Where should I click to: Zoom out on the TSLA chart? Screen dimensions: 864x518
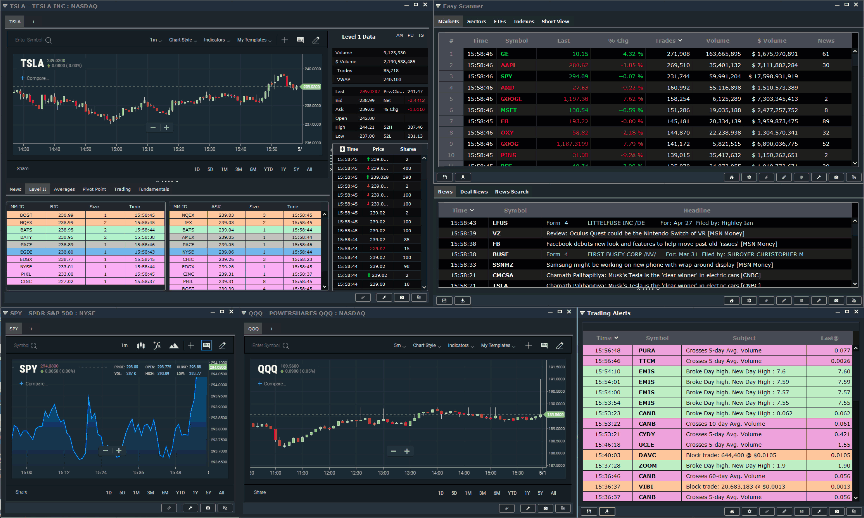(153, 127)
